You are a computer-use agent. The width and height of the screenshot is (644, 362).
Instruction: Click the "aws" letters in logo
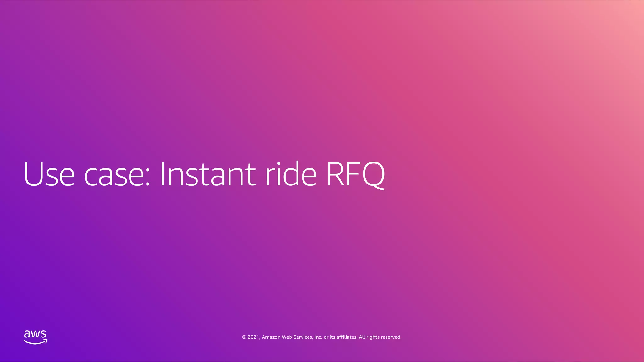click(x=35, y=334)
